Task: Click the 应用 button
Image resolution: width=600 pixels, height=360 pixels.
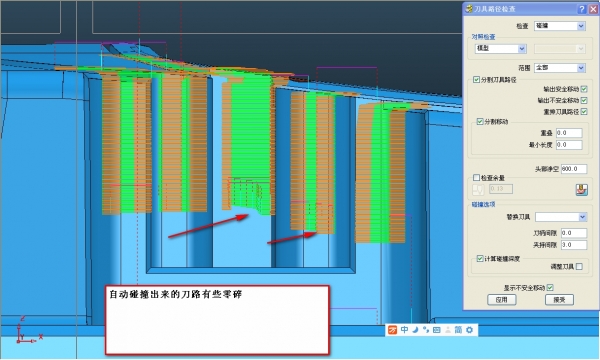Action: [x=502, y=300]
